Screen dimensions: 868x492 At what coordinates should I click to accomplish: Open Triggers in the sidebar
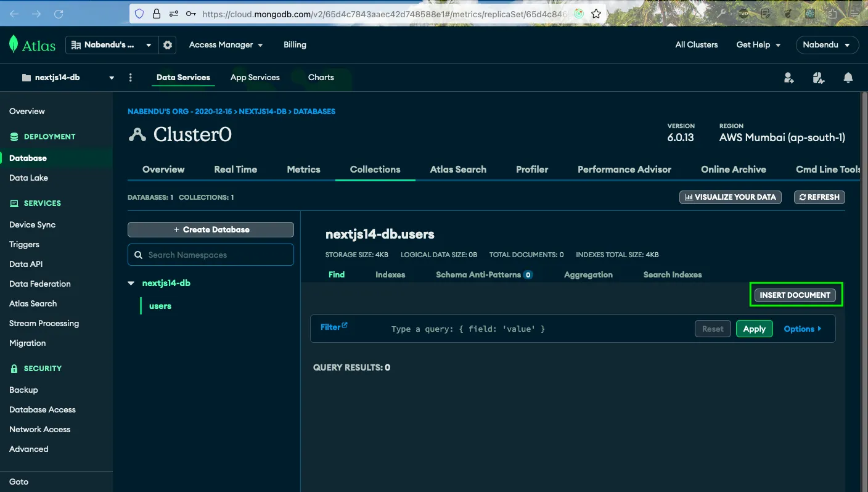24,244
